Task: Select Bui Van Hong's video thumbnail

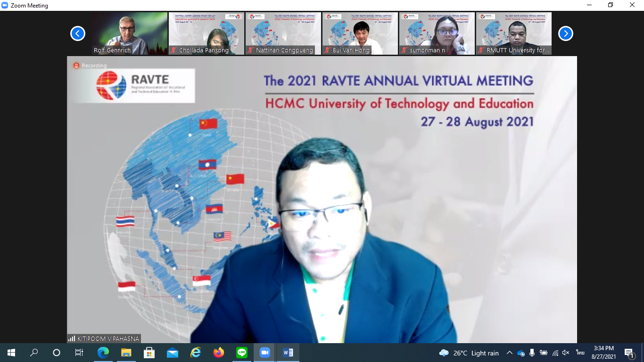Action: pyautogui.click(x=360, y=33)
